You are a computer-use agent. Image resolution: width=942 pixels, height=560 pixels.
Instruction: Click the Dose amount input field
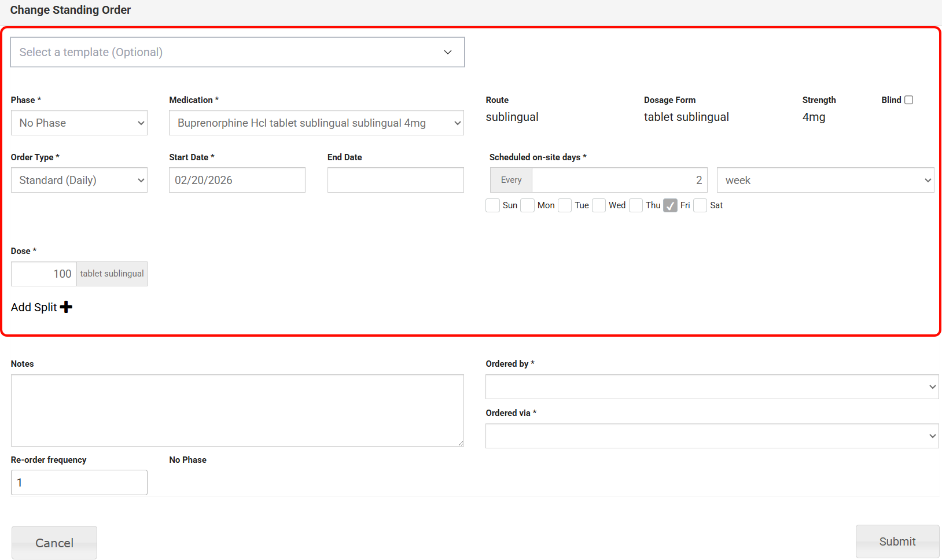pos(44,274)
